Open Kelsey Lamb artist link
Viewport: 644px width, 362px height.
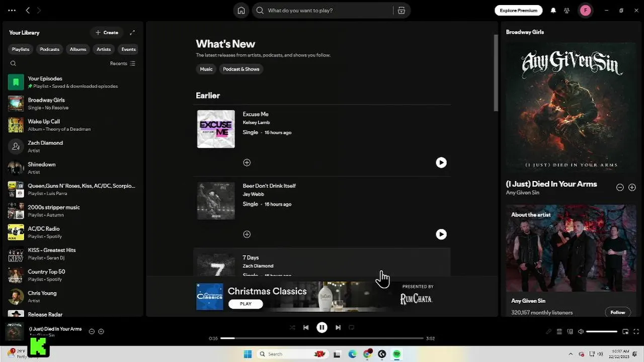pyautogui.click(x=256, y=123)
